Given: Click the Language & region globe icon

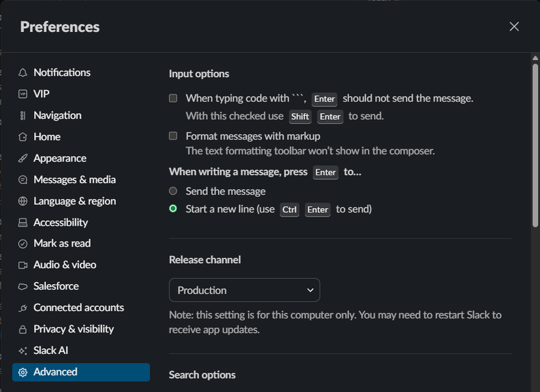Looking at the screenshot, I should [22, 200].
